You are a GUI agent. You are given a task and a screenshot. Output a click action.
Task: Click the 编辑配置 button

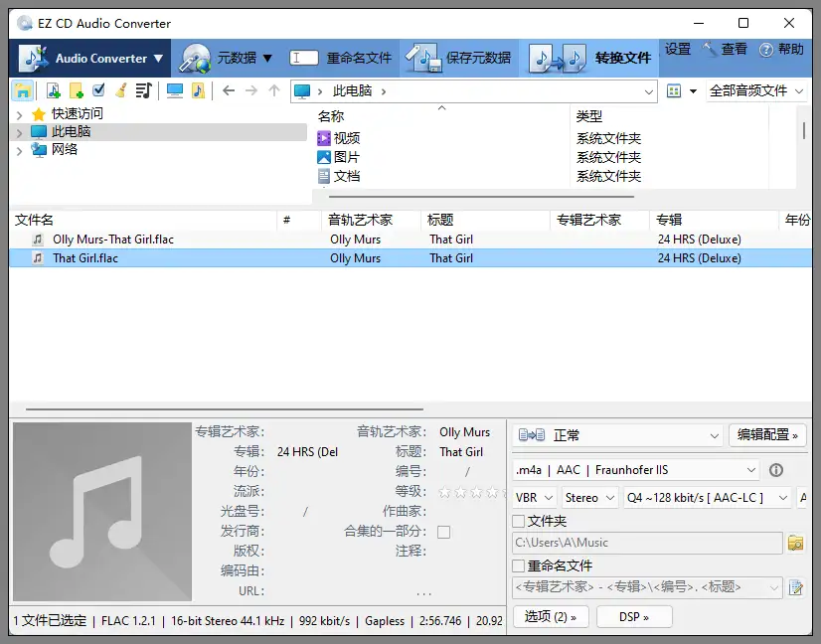tap(767, 435)
